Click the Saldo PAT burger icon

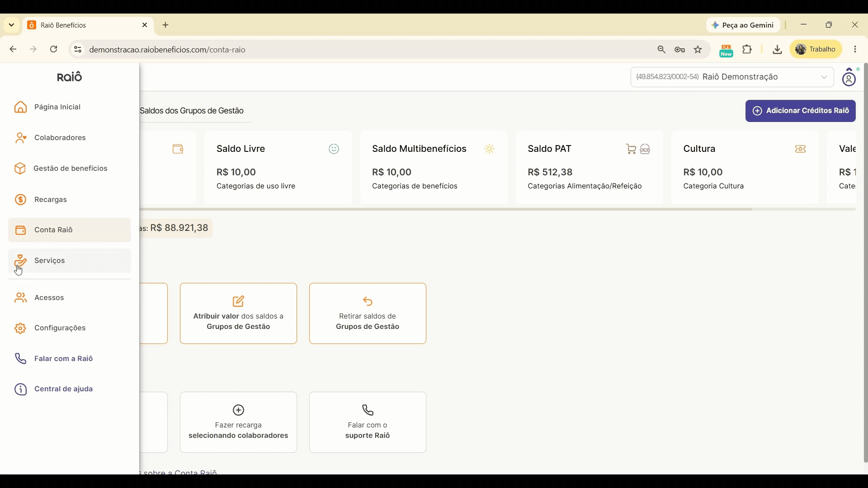click(x=646, y=150)
